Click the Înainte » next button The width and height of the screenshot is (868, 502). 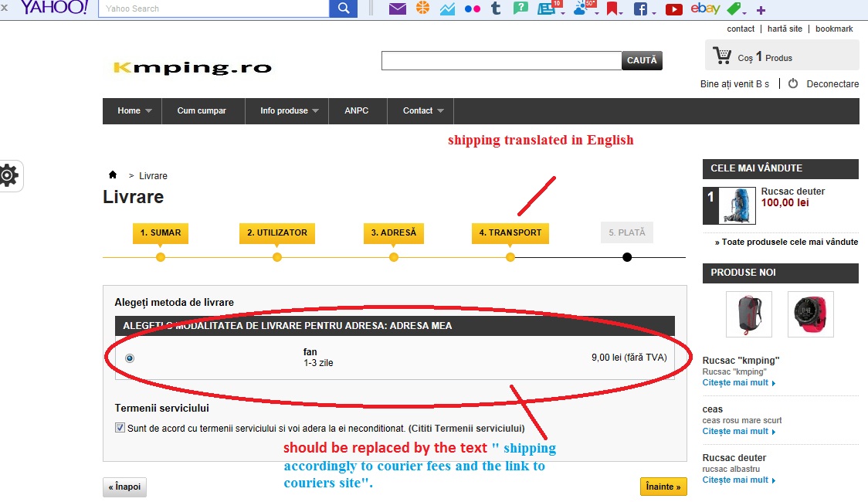663,487
